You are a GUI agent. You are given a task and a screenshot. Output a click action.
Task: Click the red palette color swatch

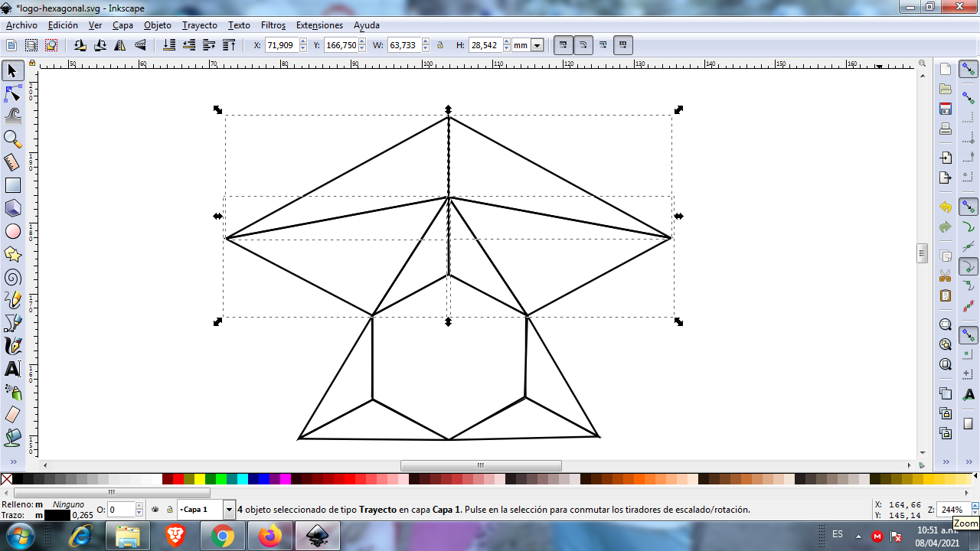[178, 479]
